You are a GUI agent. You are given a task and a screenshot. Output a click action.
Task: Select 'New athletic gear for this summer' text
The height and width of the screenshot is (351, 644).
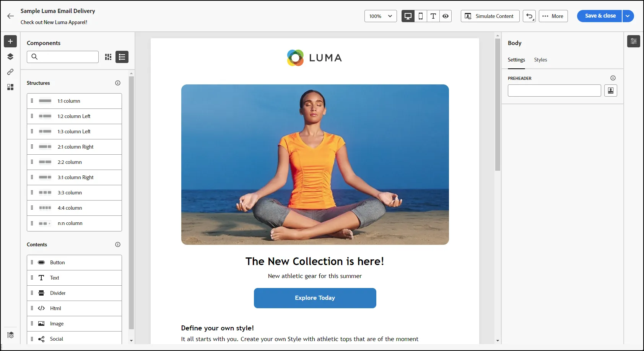(315, 276)
